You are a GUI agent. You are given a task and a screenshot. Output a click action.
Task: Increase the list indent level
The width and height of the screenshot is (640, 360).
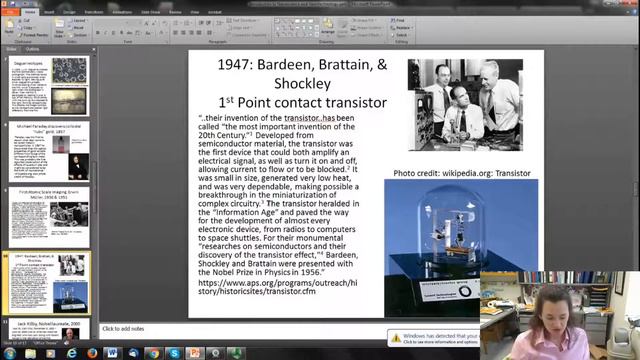(x=209, y=23)
